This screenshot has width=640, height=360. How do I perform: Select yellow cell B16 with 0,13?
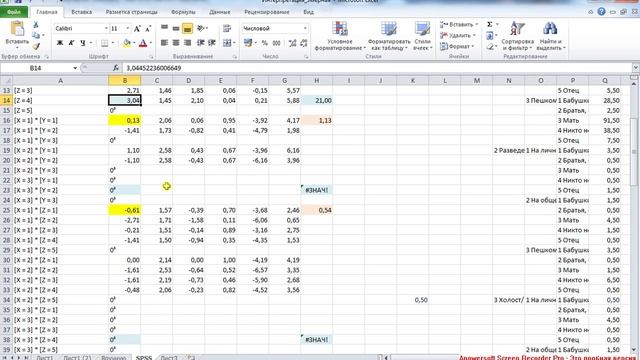(x=125, y=120)
